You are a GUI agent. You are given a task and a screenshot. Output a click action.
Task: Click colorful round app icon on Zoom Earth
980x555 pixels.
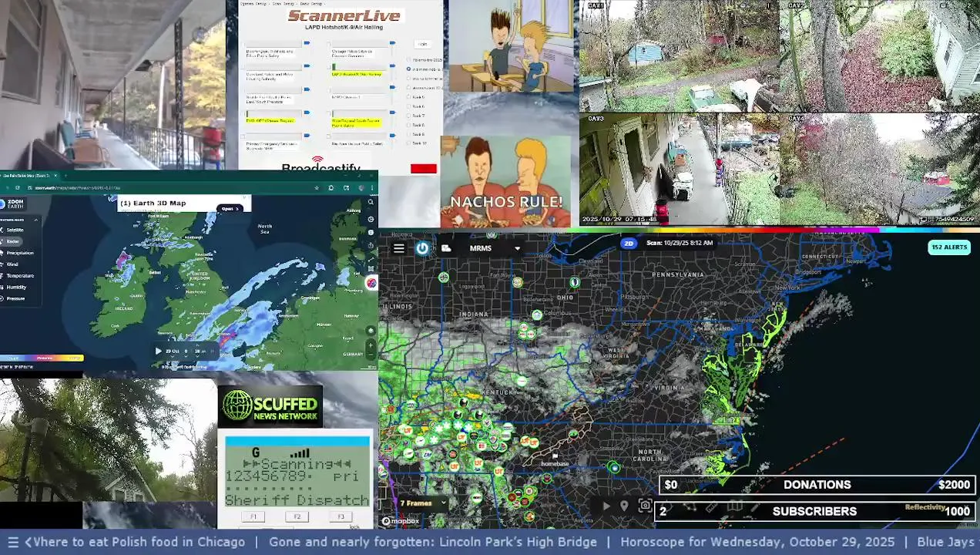371,283
